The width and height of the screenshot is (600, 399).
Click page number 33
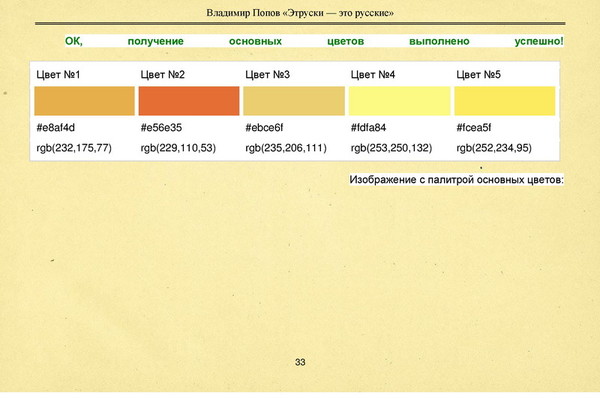[x=300, y=362]
